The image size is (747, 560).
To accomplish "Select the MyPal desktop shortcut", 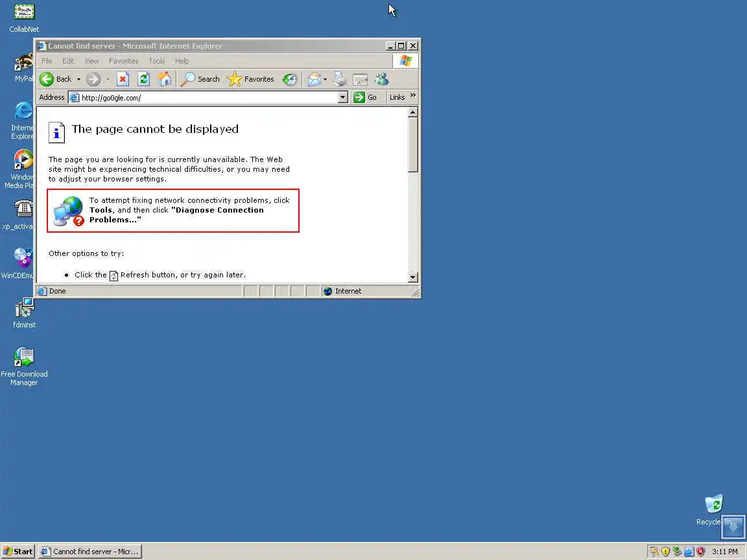I will 24,67.
